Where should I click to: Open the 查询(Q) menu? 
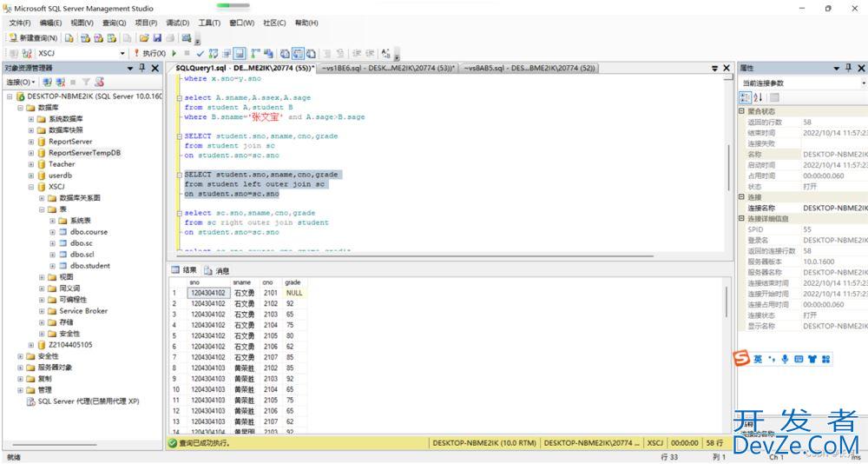[114, 23]
